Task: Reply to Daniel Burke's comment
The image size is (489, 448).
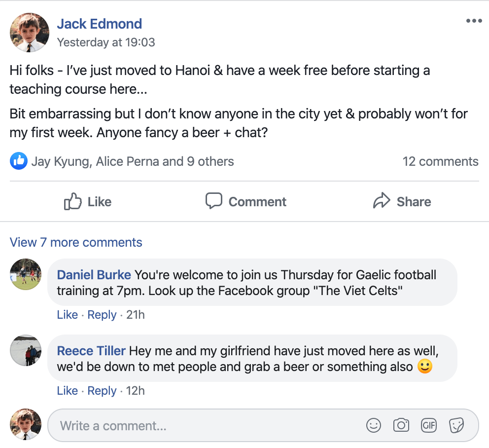Action: tap(102, 315)
